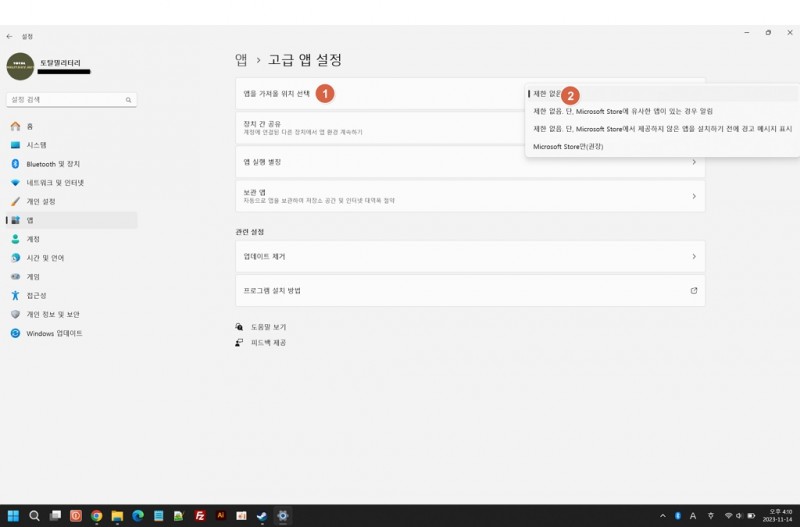
Task: Choose the Microsoft Store만(권장) option
Action: pyautogui.click(x=662, y=146)
